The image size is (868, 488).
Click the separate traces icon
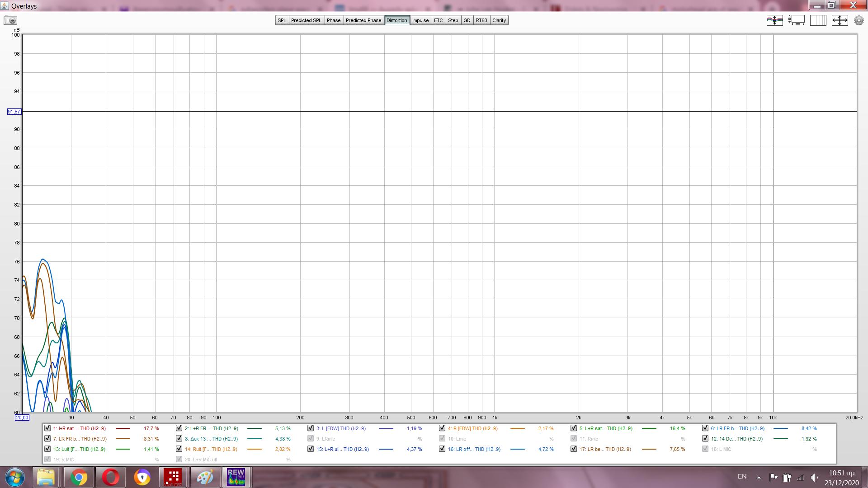[774, 20]
